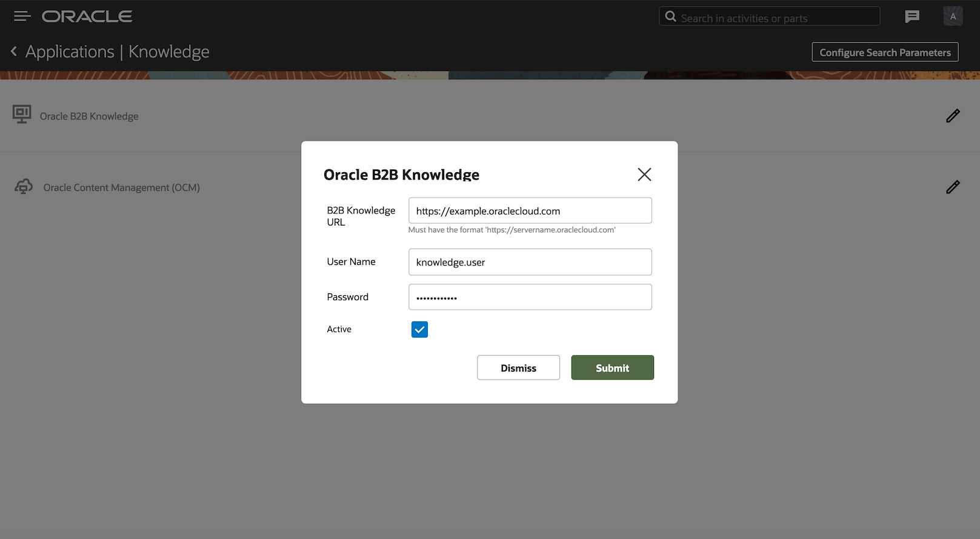Click the search magnifier icon
The image size is (980, 539).
pyautogui.click(x=670, y=16)
